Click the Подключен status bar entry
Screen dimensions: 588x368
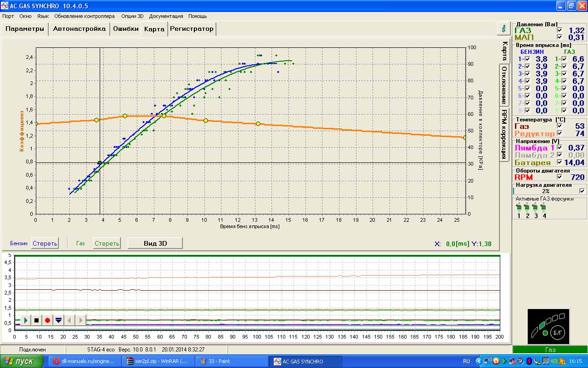pyautogui.click(x=33, y=350)
